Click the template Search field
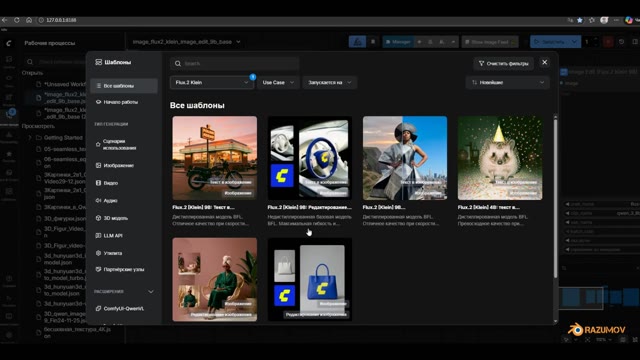 coord(234,63)
